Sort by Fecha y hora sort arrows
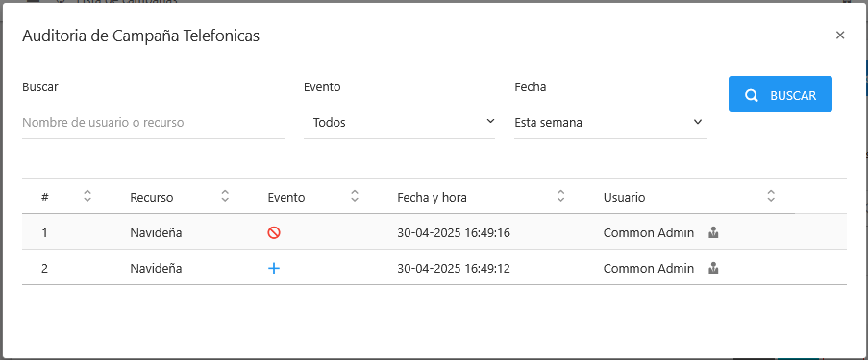868x360 pixels. (x=560, y=196)
